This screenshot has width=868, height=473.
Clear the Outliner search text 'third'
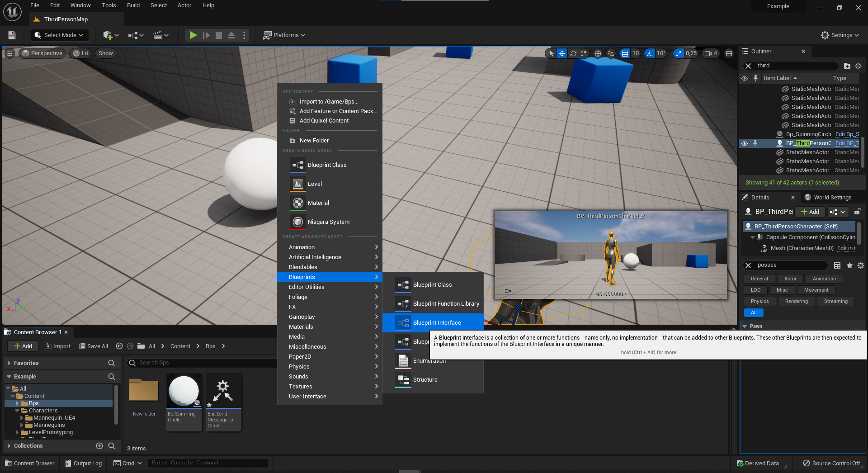(x=748, y=66)
